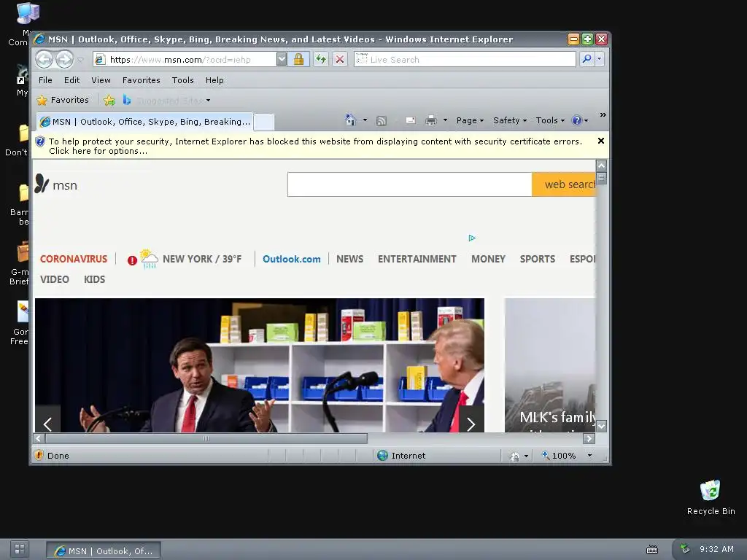Expand Suggested Sites dropdown

(208, 101)
